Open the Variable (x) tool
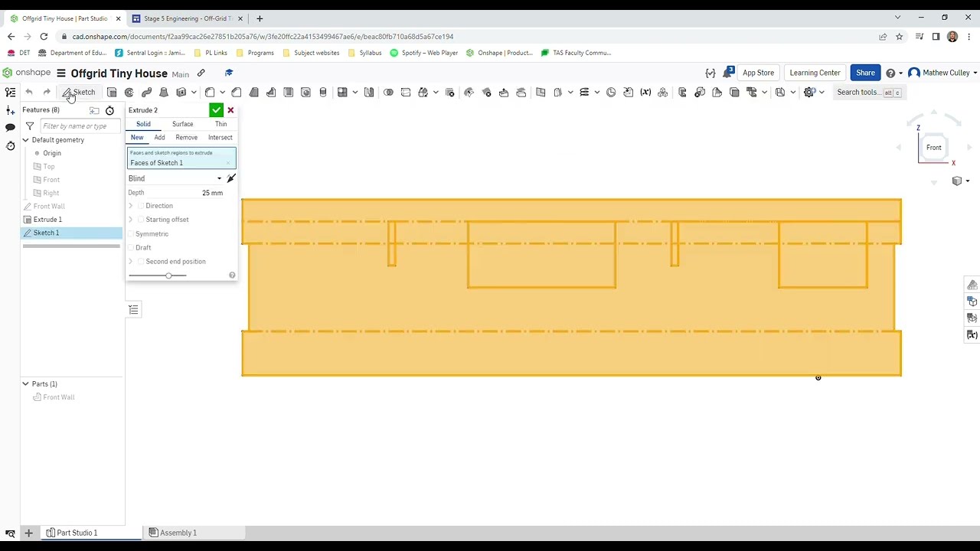 pos(645,92)
